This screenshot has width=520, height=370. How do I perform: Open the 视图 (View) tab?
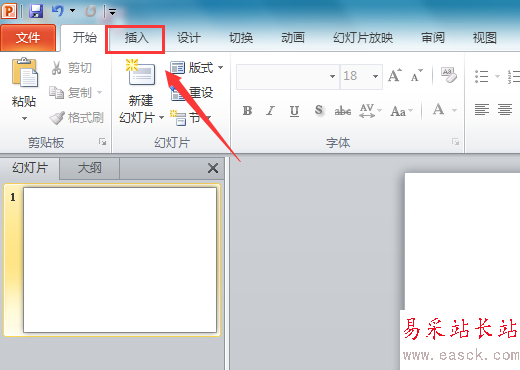tap(485, 38)
